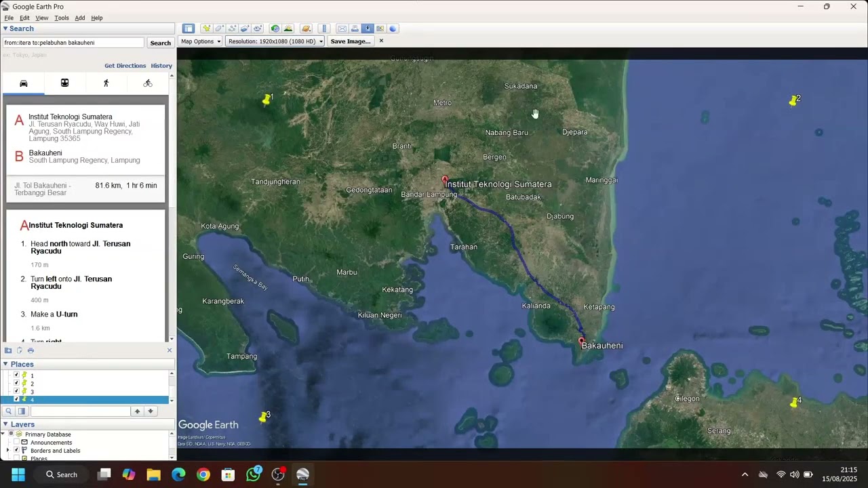
Task: Collapse the Search panel triangle
Action: (5, 28)
